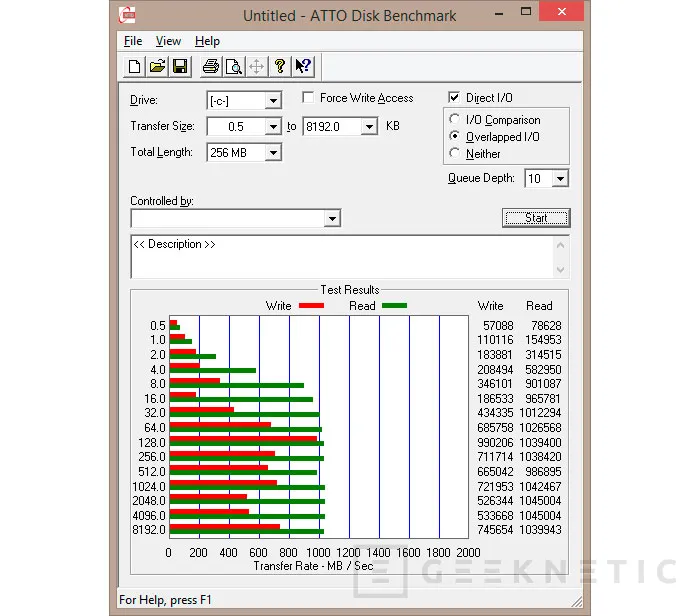This screenshot has height=616, width=700.
Task: Click the green Read legend swatch
Action: point(394,306)
